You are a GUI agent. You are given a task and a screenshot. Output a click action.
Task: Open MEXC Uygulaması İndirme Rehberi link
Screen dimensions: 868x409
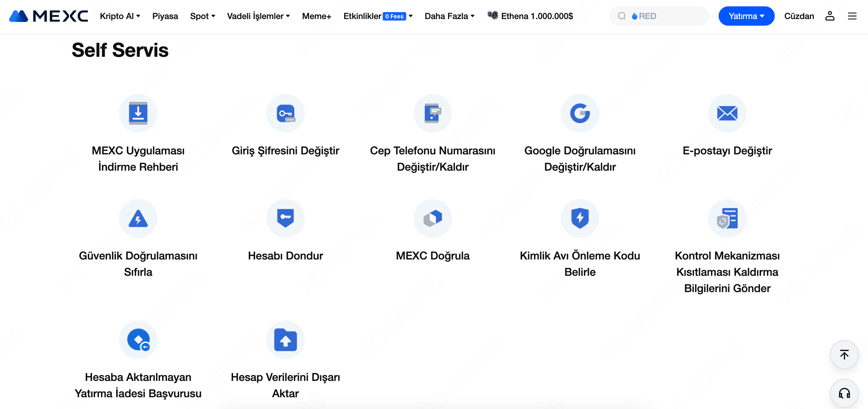(138, 159)
